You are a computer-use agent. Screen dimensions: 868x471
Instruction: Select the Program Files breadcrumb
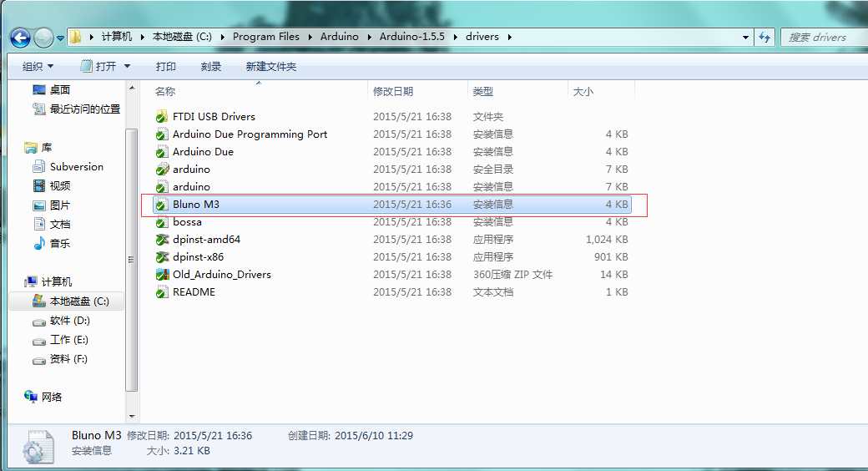click(265, 37)
